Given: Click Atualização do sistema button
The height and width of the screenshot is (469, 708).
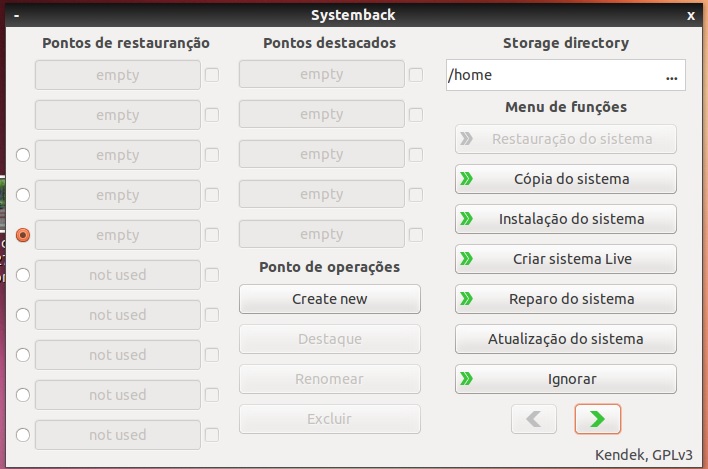Looking at the screenshot, I should 566,339.
